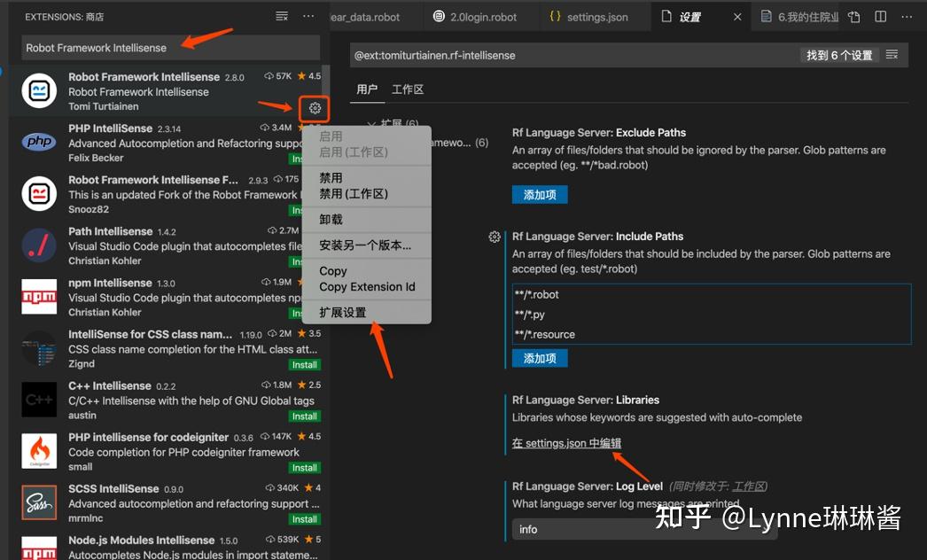The width and height of the screenshot is (927, 560).
Task: Click PHP intellisense for codeigniter flame logo
Action: pyautogui.click(x=39, y=451)
